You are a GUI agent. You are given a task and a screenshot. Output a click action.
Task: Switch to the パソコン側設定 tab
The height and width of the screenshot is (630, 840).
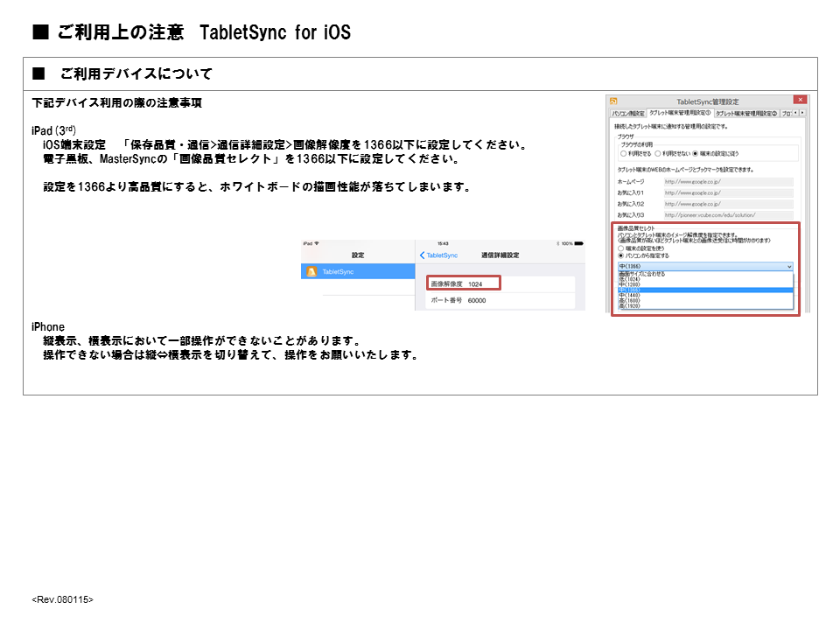(x=627, y=113)
